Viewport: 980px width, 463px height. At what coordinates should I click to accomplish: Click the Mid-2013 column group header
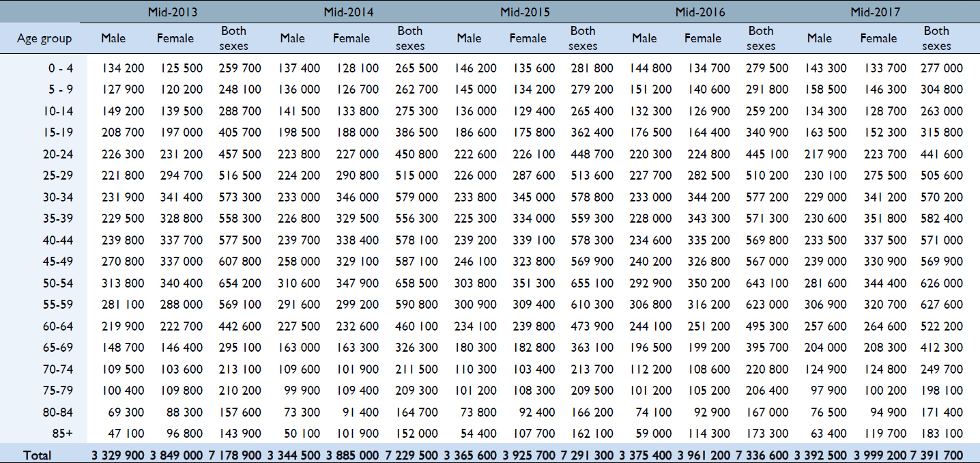(x=173, y=12)
